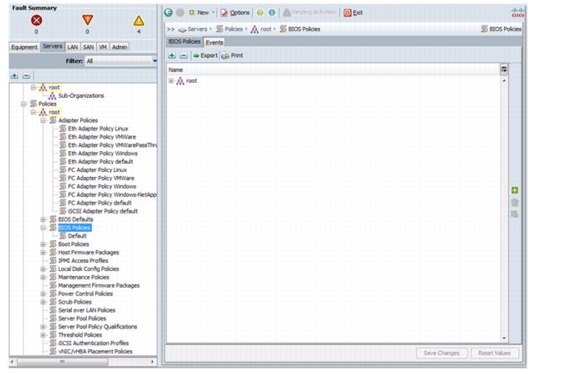Click the minor faults yellow warning icon

point(138,21)
